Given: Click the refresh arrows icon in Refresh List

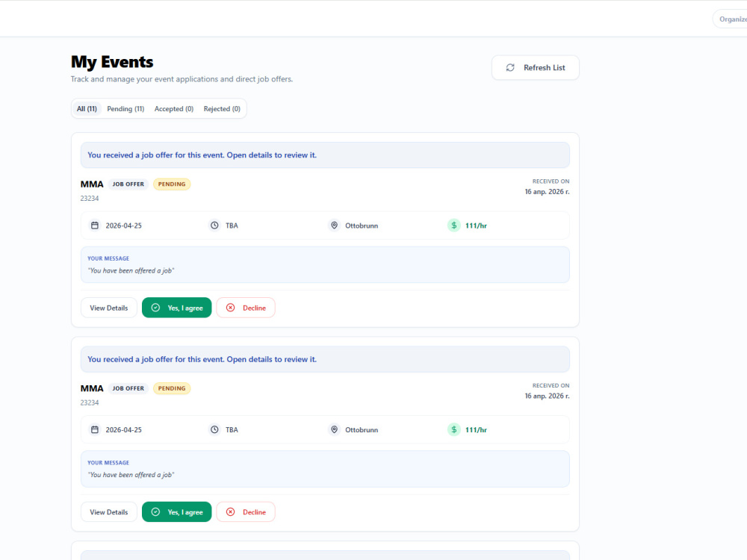Looking at the screenshot, I should tap(510, 68).
